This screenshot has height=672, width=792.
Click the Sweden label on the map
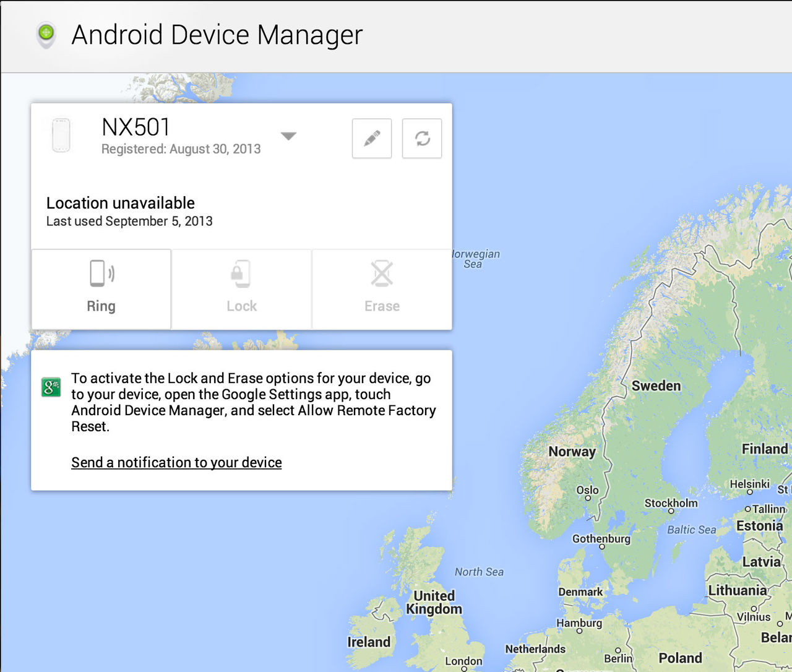(656, 386)
